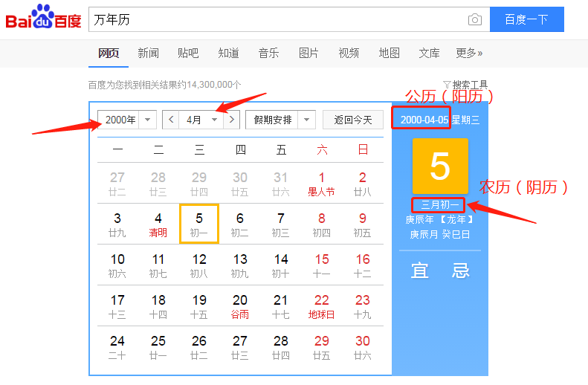Screen dimensions: 588x385
Task: Select April 7 初三 date
Action: coord(280,224)
